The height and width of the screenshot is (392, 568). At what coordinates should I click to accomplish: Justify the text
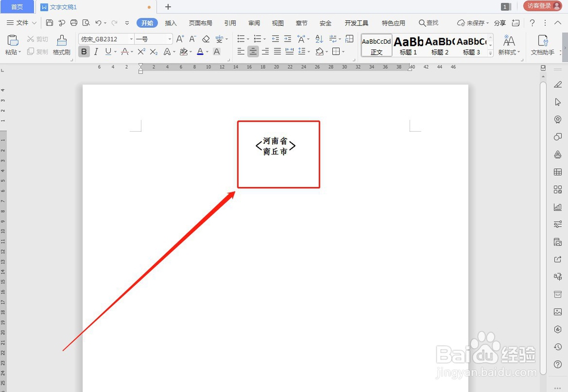pos(277,52)
